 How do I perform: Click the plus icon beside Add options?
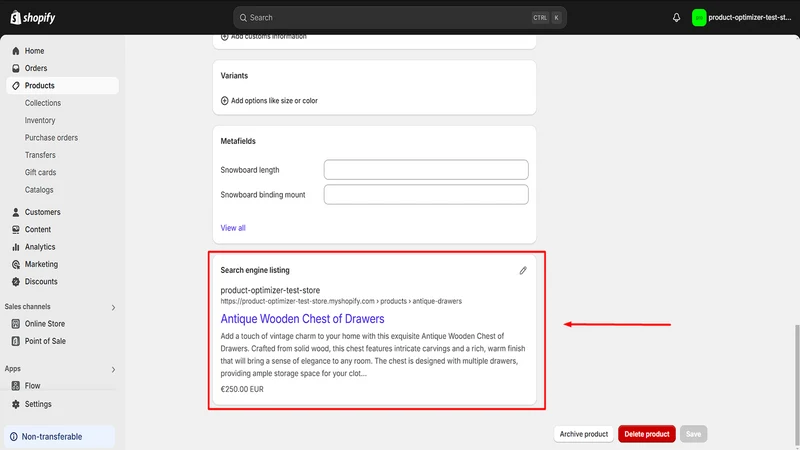point(224,101)
